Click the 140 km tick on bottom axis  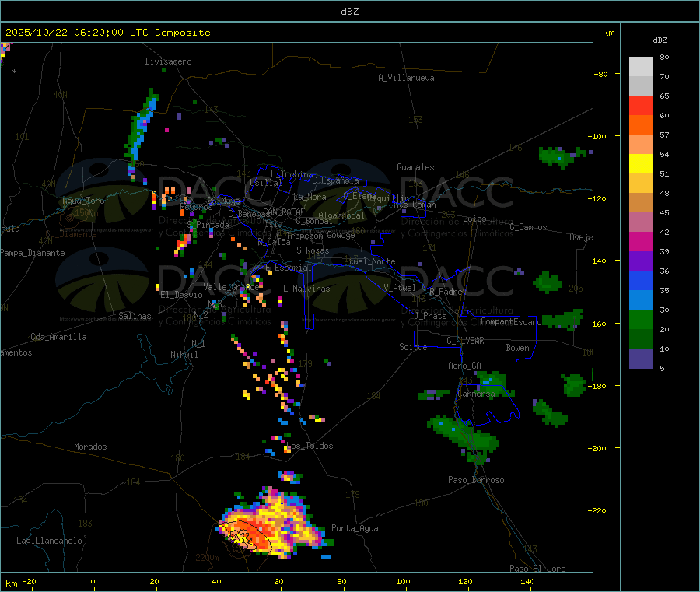click(527, 581)
